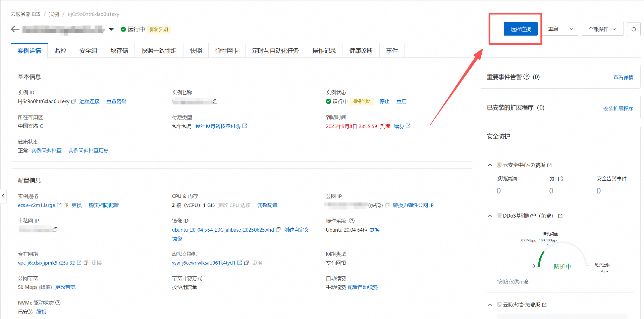Click the back arrow icon
This screenshot has width=644, height=319.
click(x=15, y=29)
